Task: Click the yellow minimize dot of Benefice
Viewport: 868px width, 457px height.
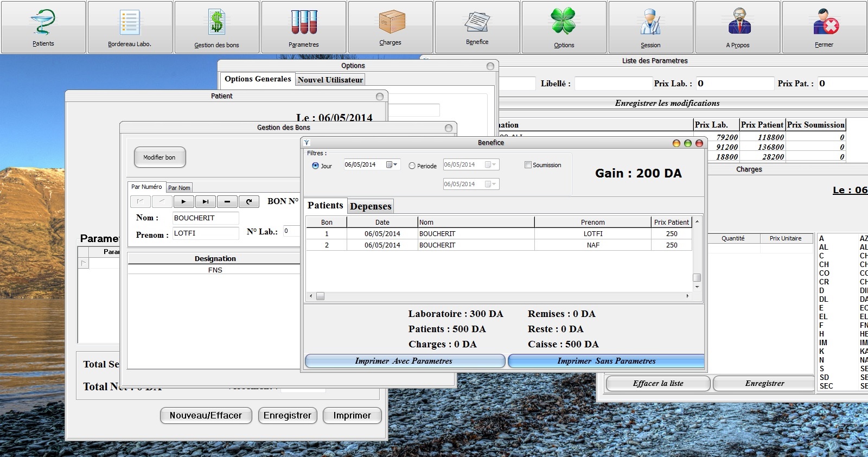Action: pos(676,143)
